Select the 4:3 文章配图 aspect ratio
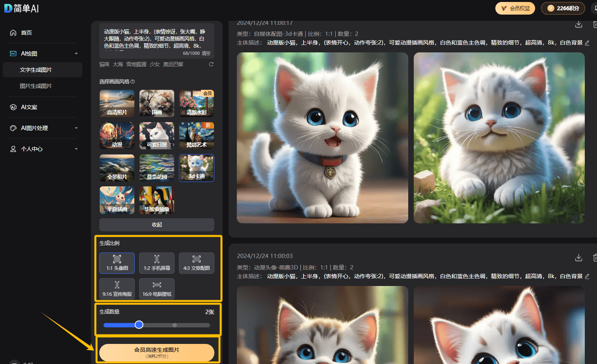This screenshot has height=364, width=597. [x=197, y=263]
